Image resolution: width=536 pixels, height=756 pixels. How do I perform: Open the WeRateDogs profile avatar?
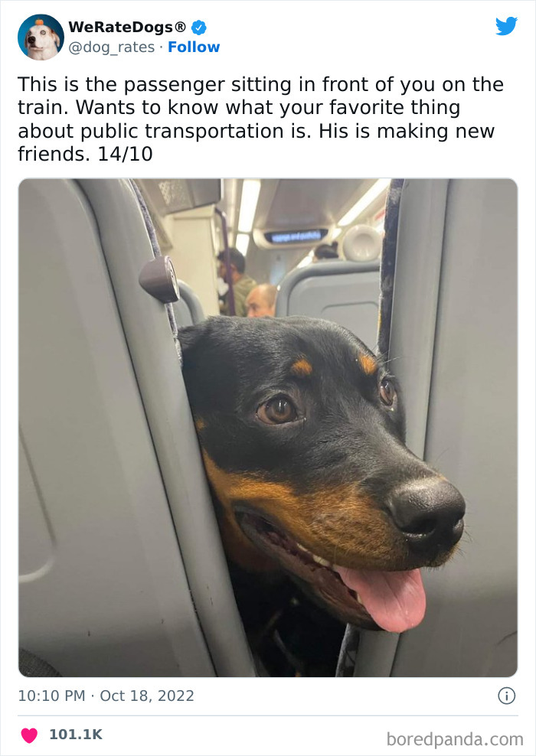[41, 37]
